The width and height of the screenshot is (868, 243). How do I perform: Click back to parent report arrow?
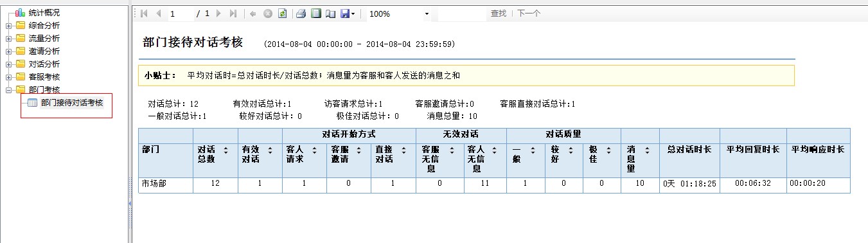(253, 14)
